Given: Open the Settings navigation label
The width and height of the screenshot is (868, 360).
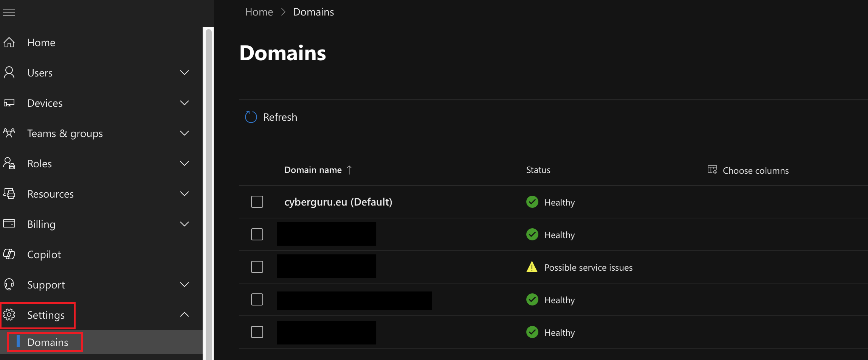Looking at the screenshot, I should pos(46,315).
